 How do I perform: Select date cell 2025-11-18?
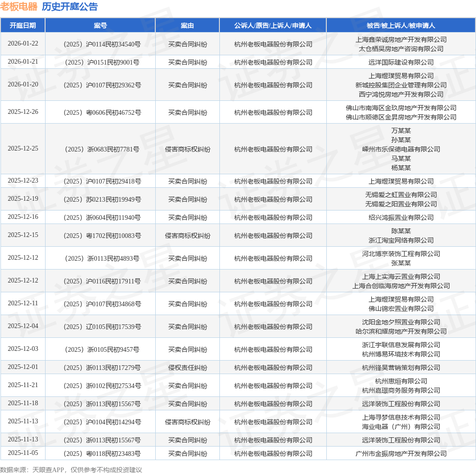[x=23, y=403]
